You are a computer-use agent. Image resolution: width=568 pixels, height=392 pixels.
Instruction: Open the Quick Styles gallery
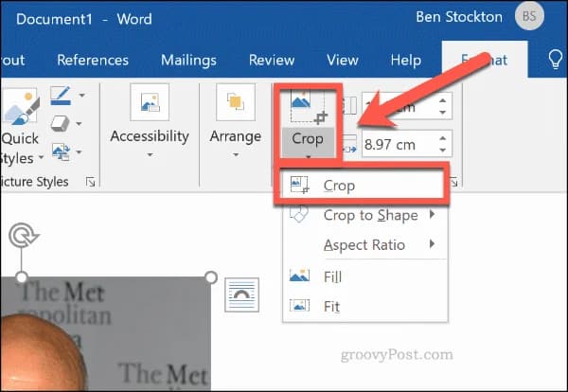pos(21,126)
